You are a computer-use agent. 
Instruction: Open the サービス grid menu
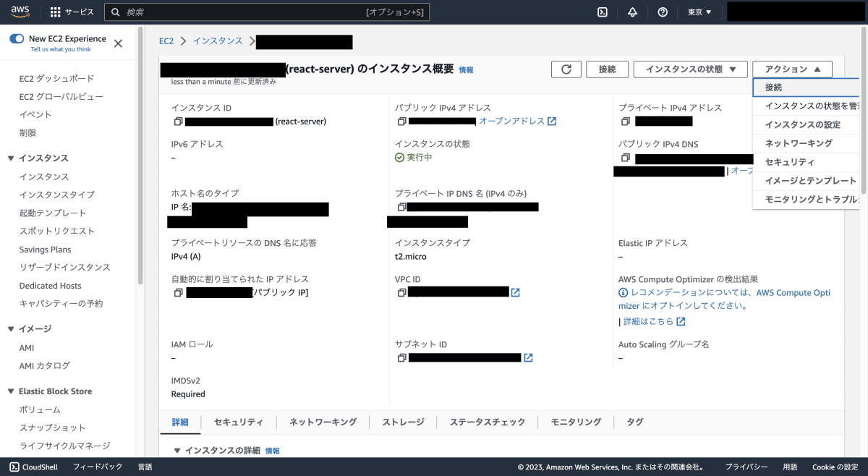pos(72,12)
